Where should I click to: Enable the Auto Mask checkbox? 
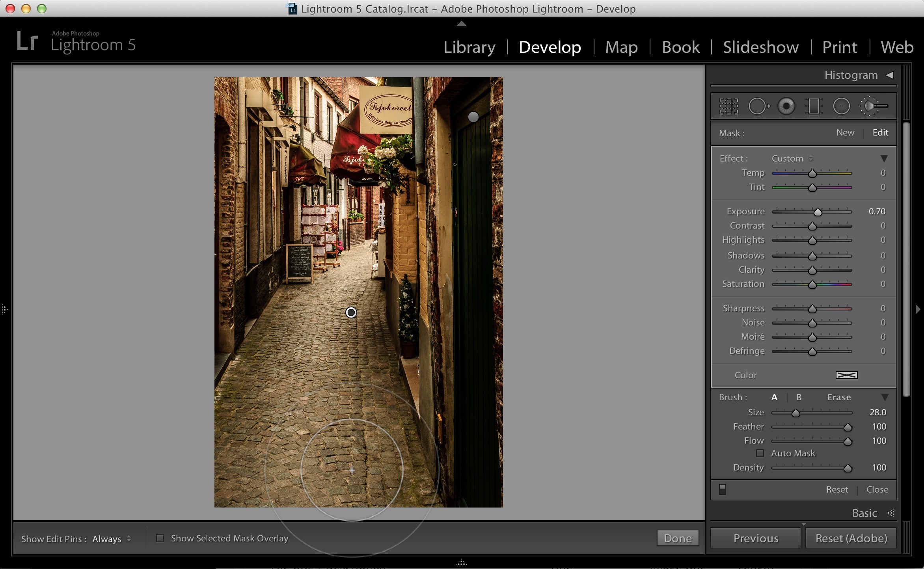click(x=760, y=453)
